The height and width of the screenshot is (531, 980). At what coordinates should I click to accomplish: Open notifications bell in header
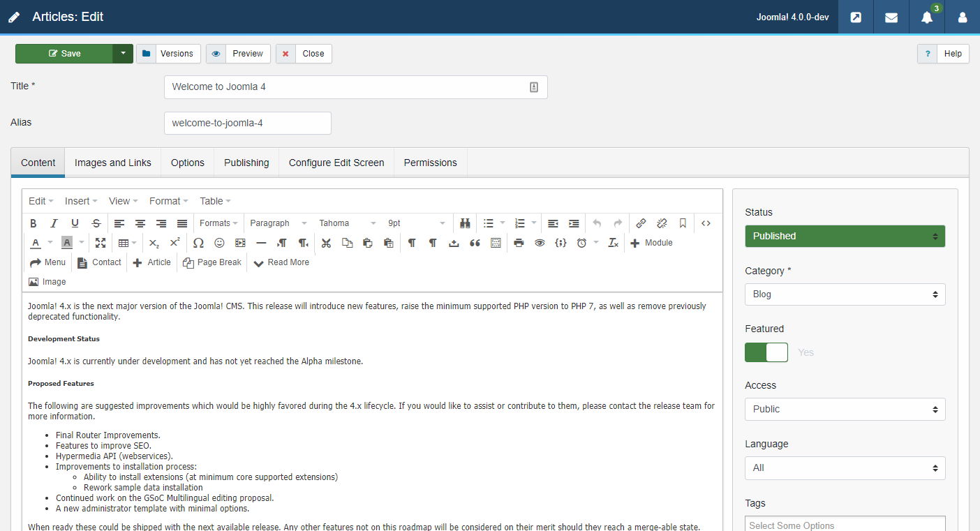tap(927, 17)
